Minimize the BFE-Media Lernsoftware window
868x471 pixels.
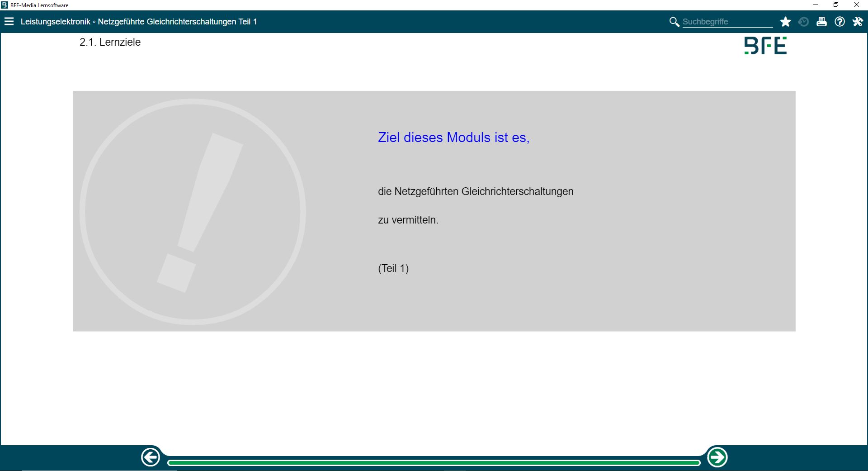[x=816, y=5]
